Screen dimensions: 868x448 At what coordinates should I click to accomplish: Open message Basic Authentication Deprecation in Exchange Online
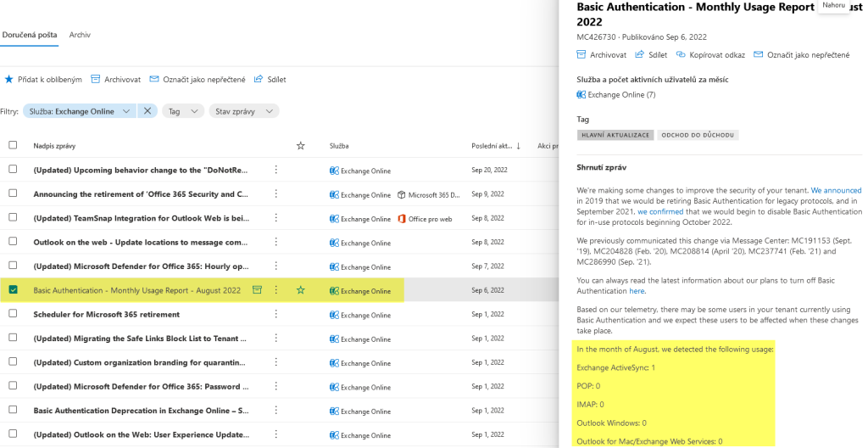click(142, 411)
